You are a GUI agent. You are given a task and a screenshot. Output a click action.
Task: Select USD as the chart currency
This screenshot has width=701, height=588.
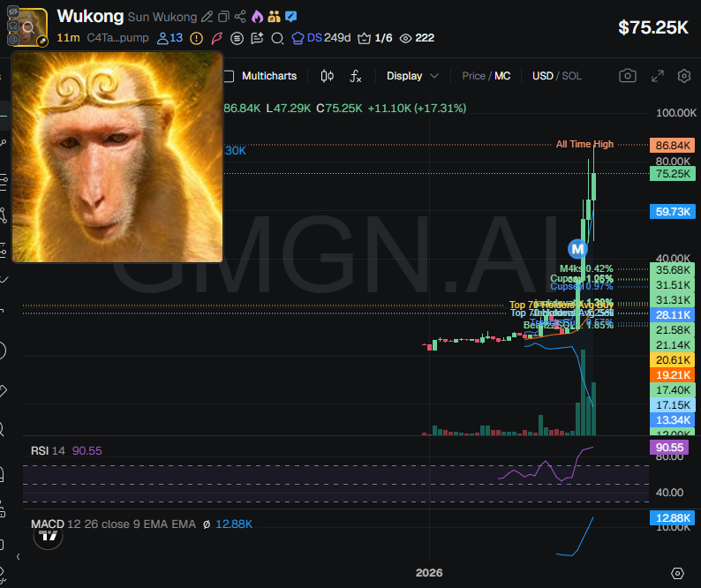[543, 76]
